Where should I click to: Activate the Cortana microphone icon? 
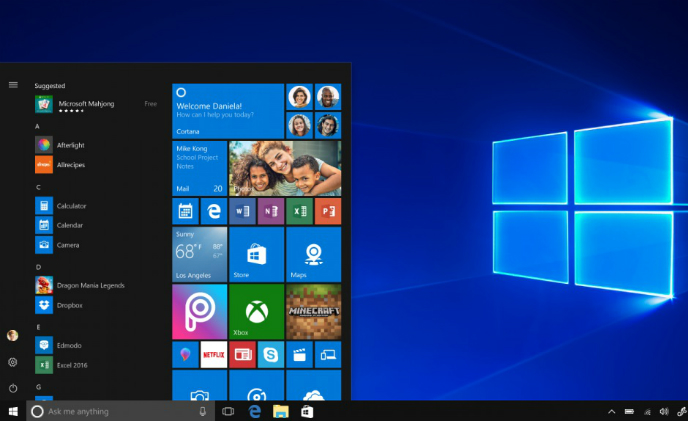(203, 411)
